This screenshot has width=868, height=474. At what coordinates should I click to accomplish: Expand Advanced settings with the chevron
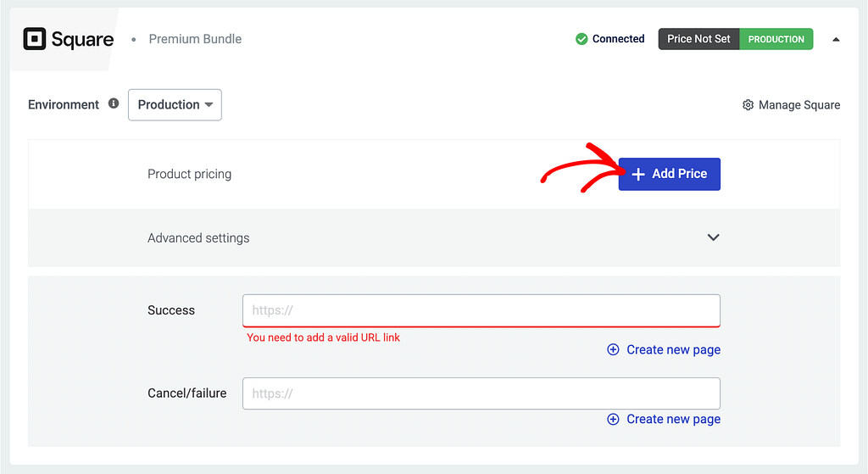pos(713,237)
